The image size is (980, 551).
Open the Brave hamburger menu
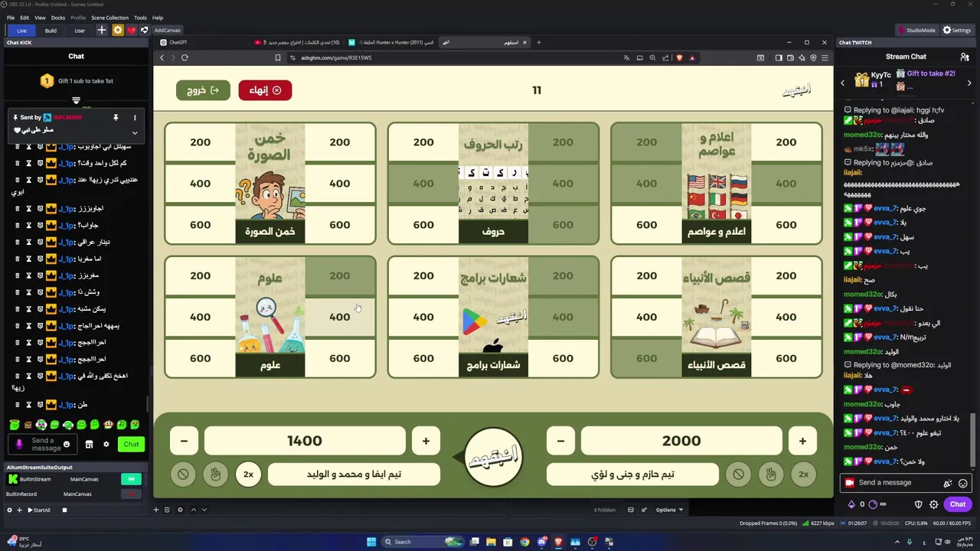coord(825,57)
